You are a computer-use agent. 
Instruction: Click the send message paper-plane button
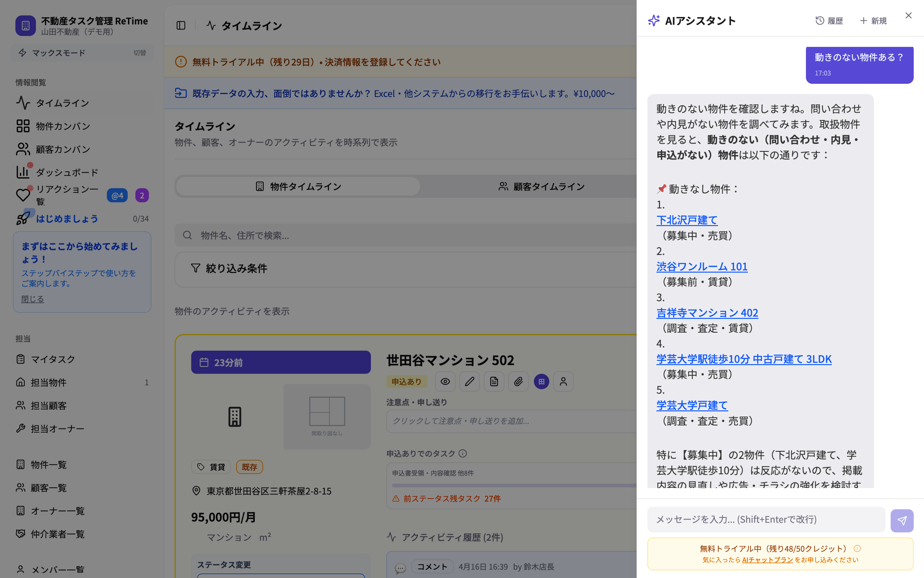point(902,520)
